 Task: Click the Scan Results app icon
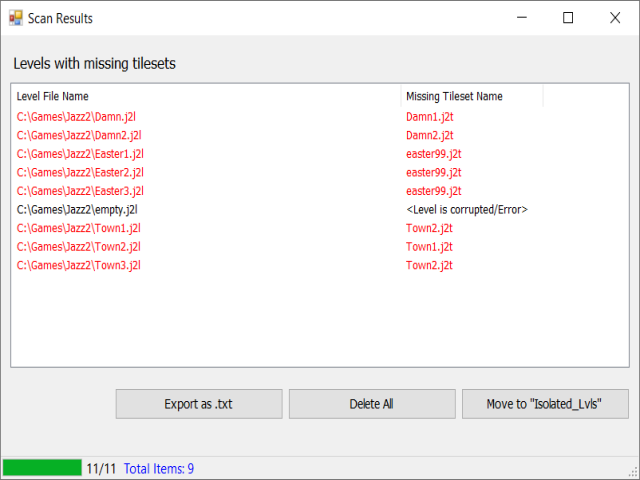click(16, 18)
